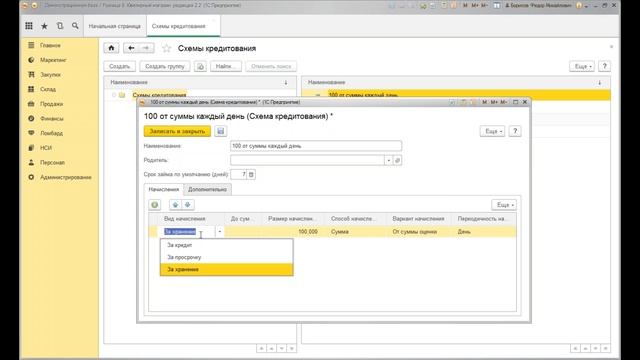The image size is (640, 360).
Task: Add Схемы кредитования list to favorites star
Action: (166, 49)
